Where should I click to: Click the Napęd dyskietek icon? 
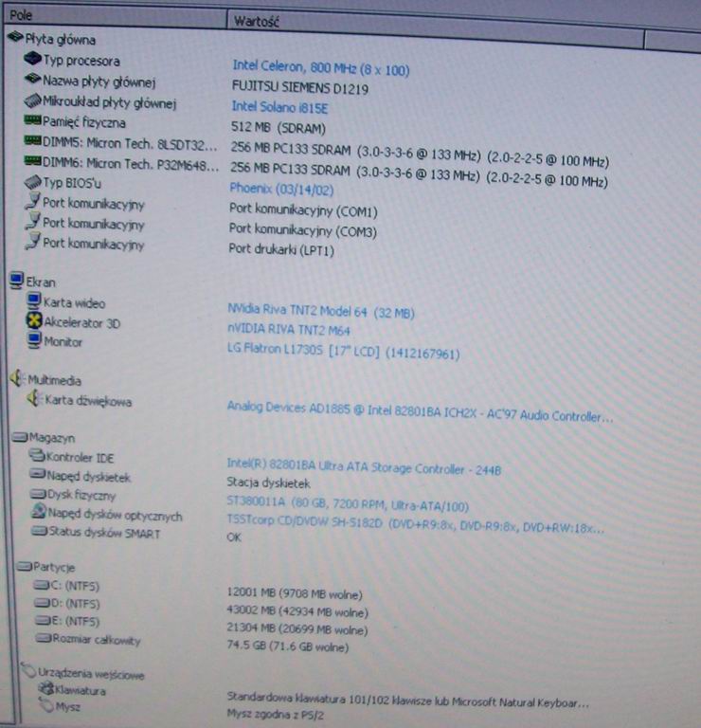click(38, 474)
